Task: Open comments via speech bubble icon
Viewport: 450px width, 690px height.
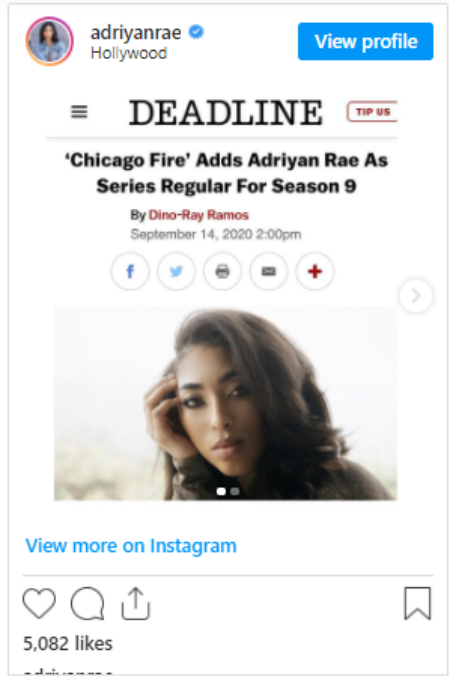Action: click(x=88, y=603)
